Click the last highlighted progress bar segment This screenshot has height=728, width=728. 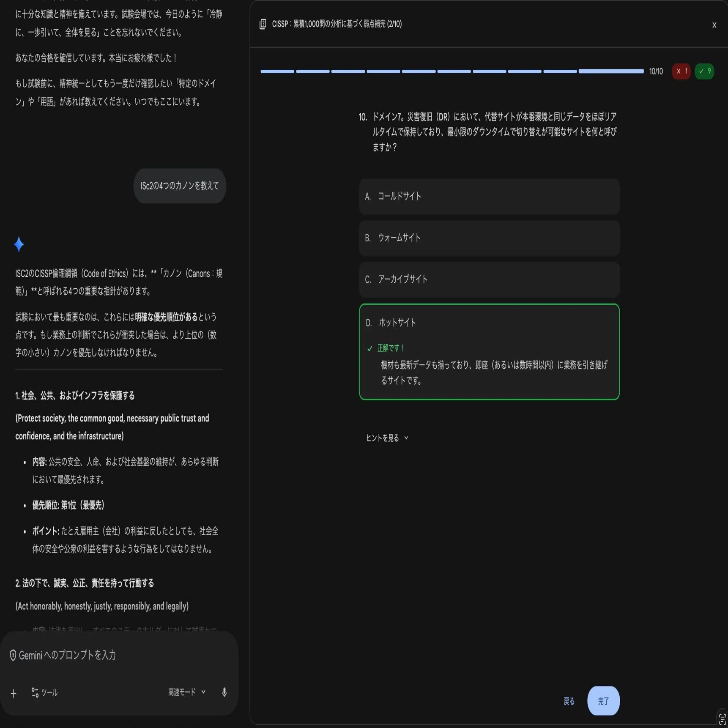[611, 71]
